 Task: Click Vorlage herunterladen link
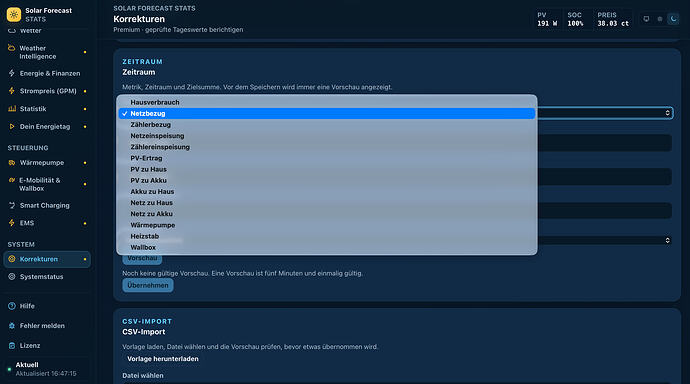click(x=163, y=359)
